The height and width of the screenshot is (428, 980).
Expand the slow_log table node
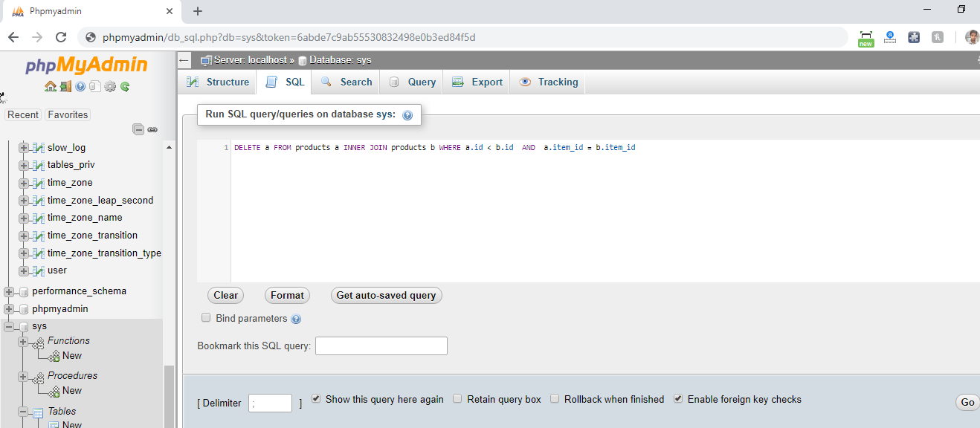click(23, 148)
